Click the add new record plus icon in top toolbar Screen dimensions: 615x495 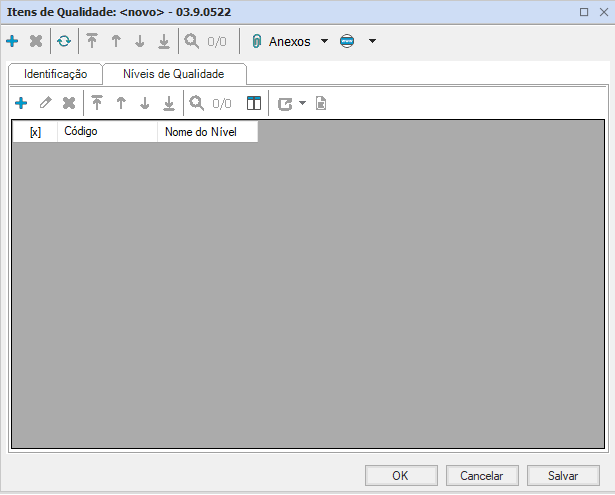click(x=12, y=42)
